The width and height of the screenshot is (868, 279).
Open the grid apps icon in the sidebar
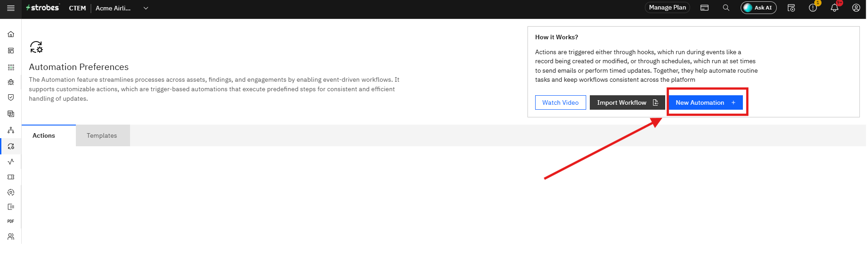[11, 67]
